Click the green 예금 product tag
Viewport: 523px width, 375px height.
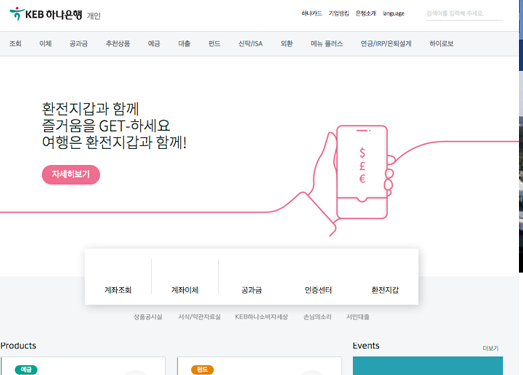click(26, 369)
